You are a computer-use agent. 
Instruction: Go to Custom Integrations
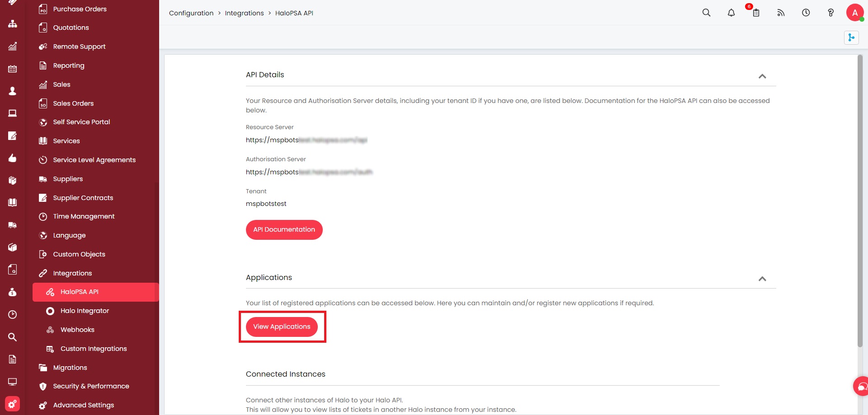pos(94,349)
